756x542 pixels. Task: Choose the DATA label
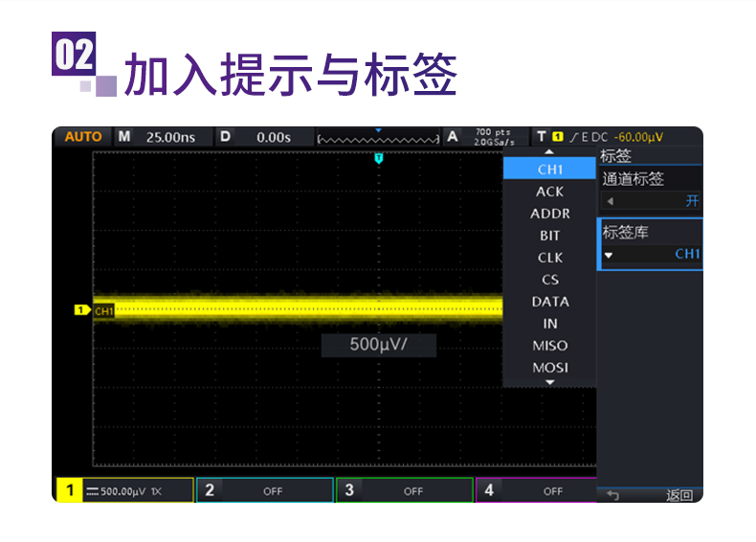pos(549,302)
